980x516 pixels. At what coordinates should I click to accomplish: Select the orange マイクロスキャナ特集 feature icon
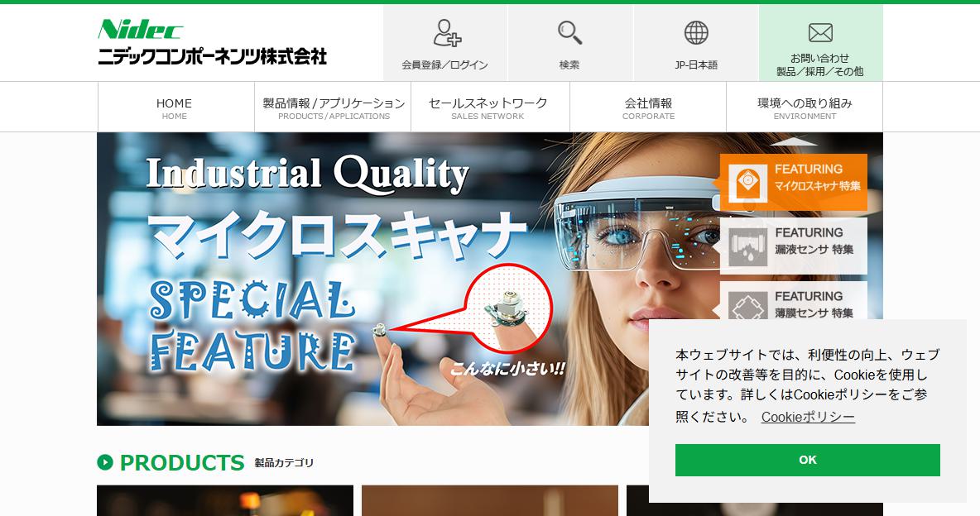point(748,183)
